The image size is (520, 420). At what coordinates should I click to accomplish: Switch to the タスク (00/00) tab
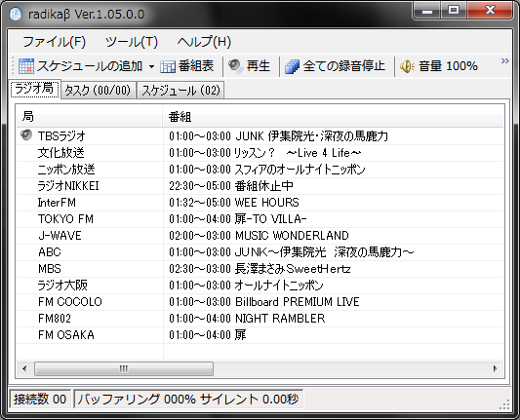coord(99,90)
